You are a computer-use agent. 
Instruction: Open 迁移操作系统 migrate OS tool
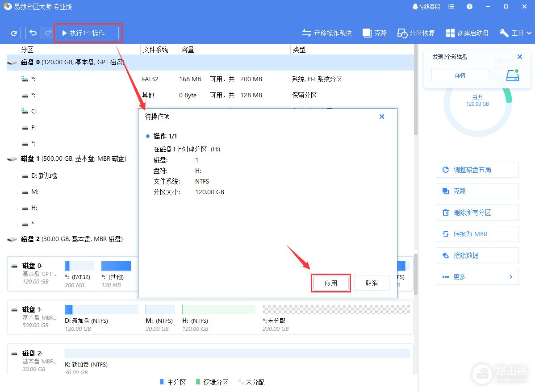pyautogui.click(x=327, y=33)
